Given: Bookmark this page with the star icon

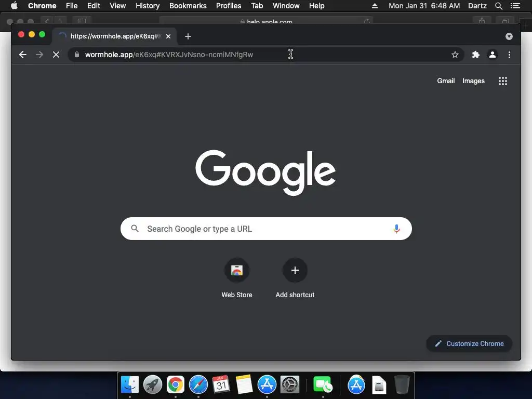Looking at the screenshot, I should coord(455,55).
